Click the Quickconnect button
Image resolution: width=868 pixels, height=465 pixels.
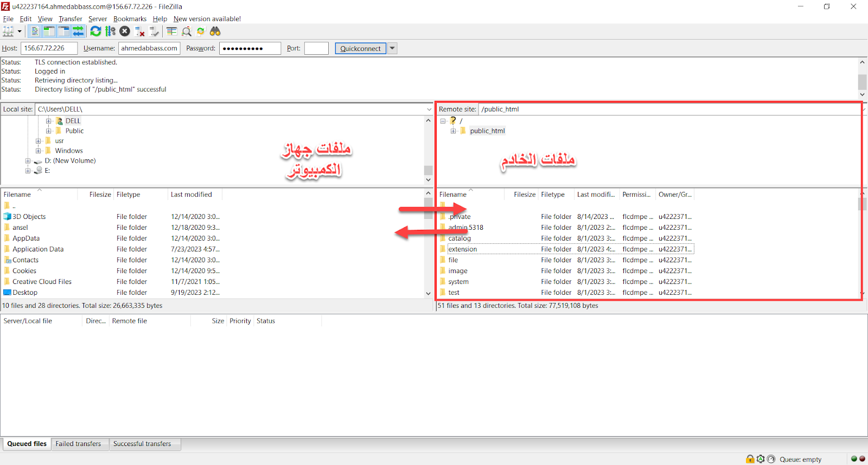[360, 48]
